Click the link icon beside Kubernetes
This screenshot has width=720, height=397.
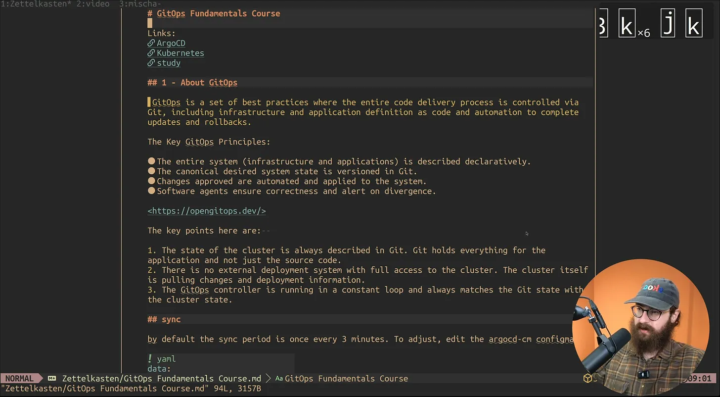tap(151, 53)
